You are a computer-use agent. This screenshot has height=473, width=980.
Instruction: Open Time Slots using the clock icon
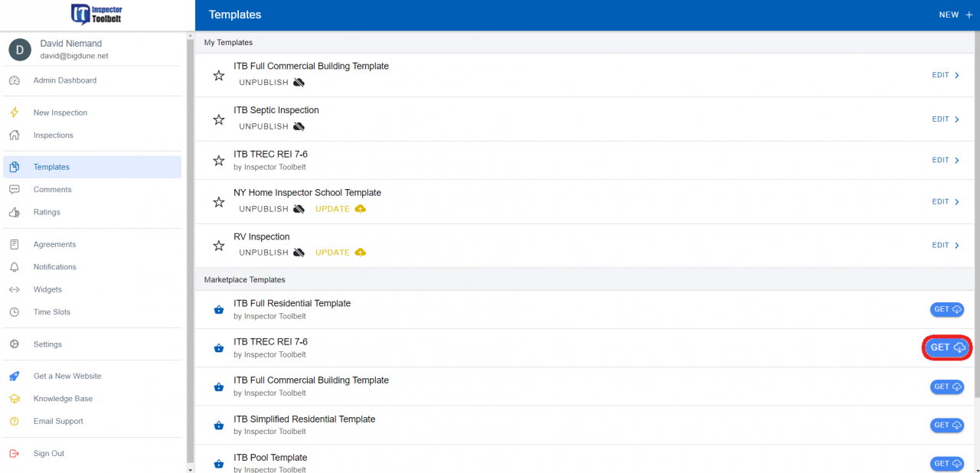click(15, 312)
